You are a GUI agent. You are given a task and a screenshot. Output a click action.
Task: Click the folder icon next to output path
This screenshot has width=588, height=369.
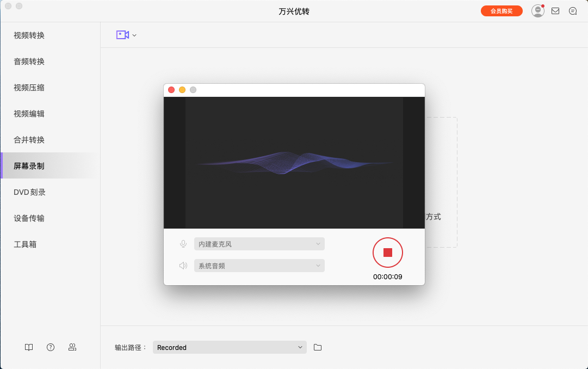[x=318, y=347]
